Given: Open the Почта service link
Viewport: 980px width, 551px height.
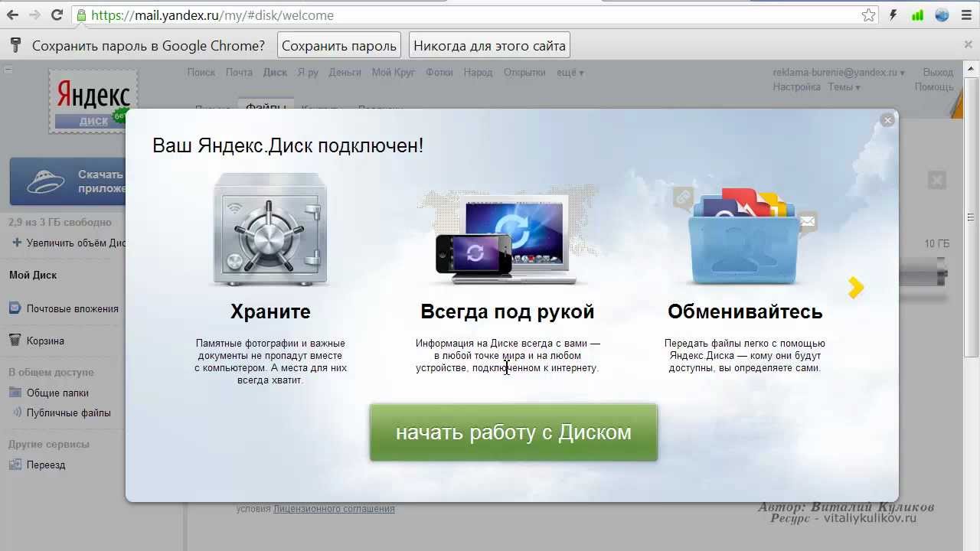Looking at the screenshot, I should 239,72.
